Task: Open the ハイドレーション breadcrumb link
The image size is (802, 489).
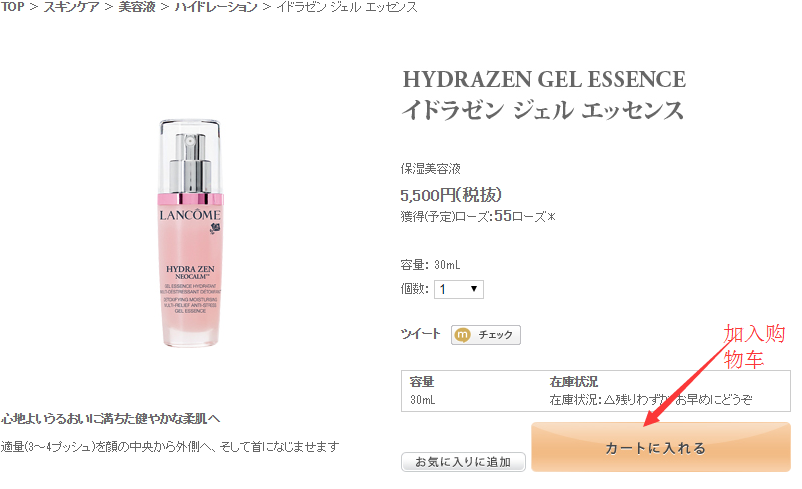Action: [215, 7]
